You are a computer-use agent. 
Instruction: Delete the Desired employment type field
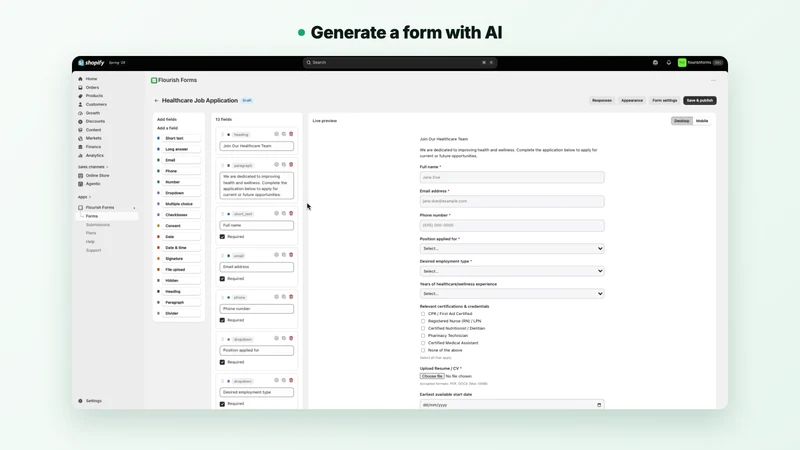[291, 381]
